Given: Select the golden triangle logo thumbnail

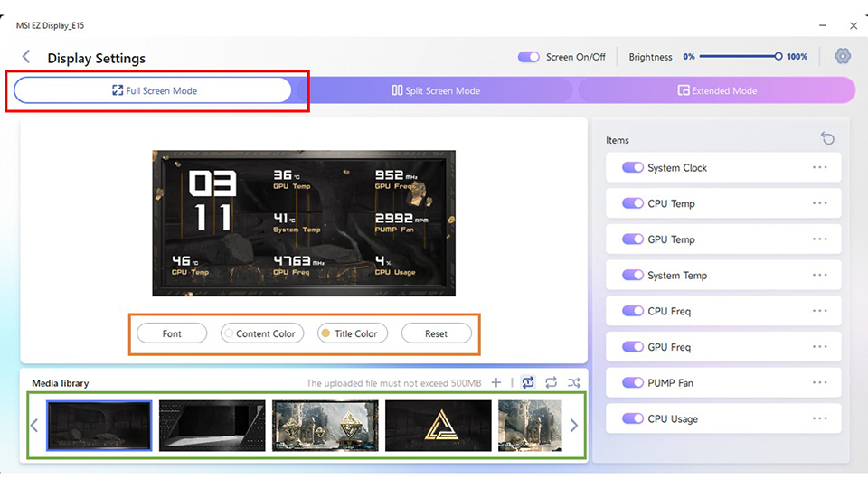Looking at the screenshot, I should [438, 426].
